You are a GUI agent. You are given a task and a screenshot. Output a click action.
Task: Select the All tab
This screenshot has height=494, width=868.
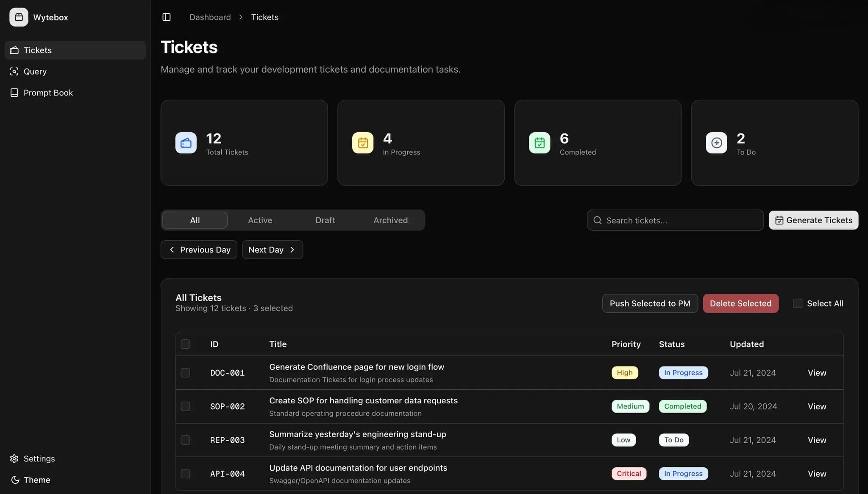tap(195, 220)
